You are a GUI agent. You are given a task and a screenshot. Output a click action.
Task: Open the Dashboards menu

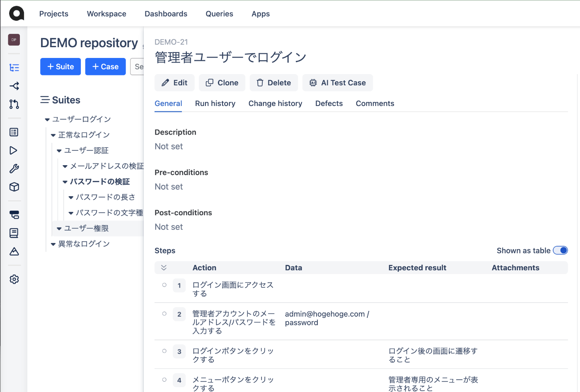(x=166, y=14)
